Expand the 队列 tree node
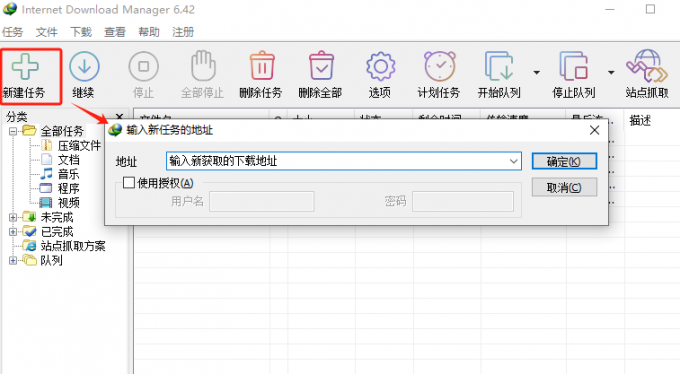Screen dimensions: 680x374 click(x=13, y=260)
